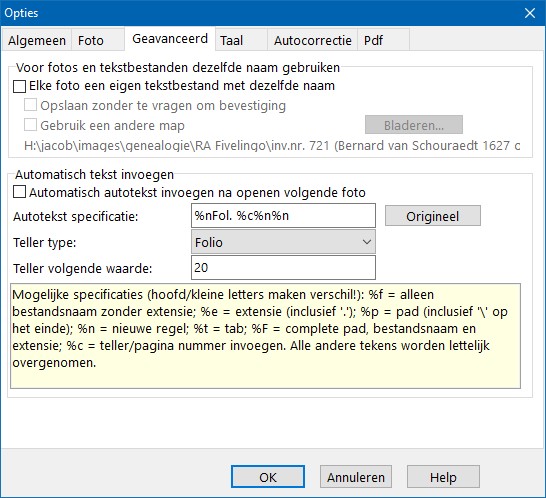Click the Origineel button
Screen dimensions: 546x498
coord(432,216)
